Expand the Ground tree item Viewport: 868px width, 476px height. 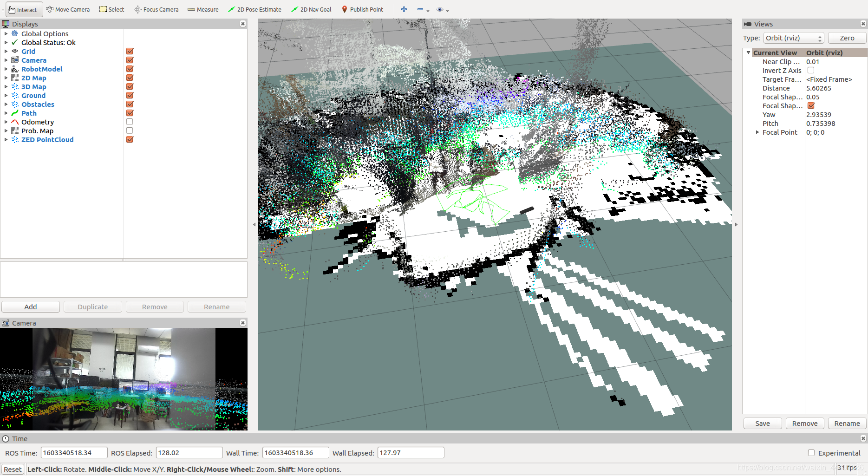(6, 95)
